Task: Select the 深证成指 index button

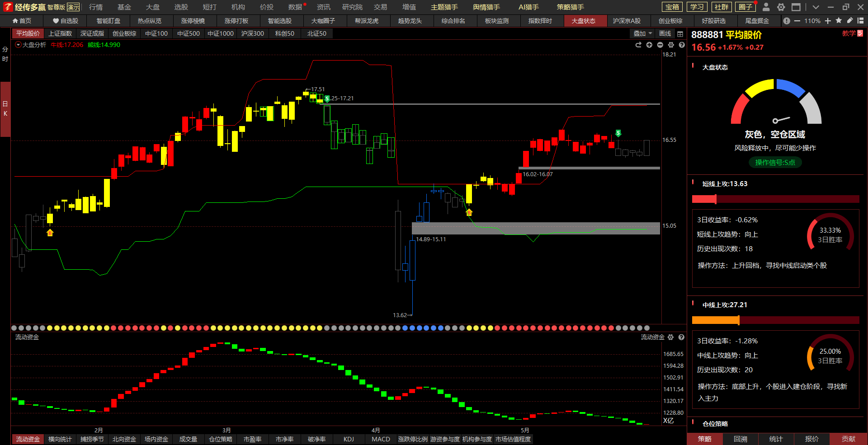Action: pyautogui.click(x=92, y=33)
